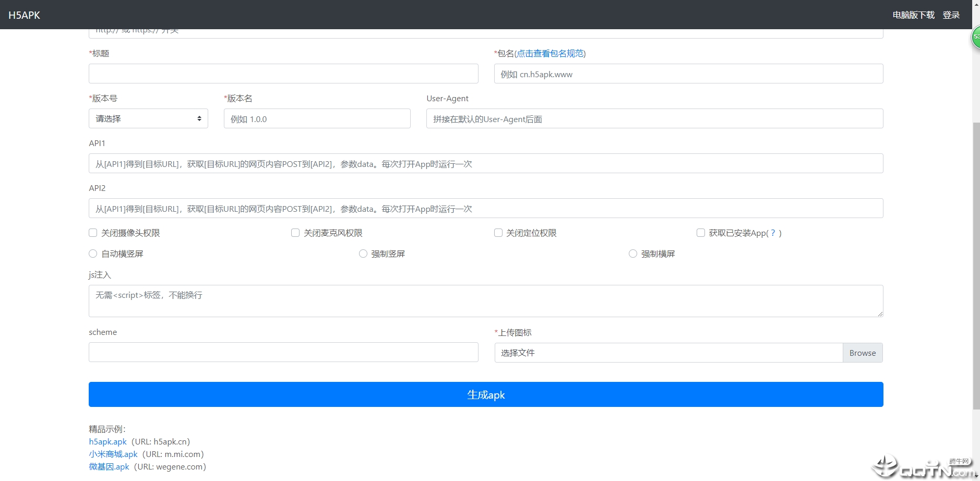
Task: Download the 小米商城.apk example
Action: (x=113, y=454)
